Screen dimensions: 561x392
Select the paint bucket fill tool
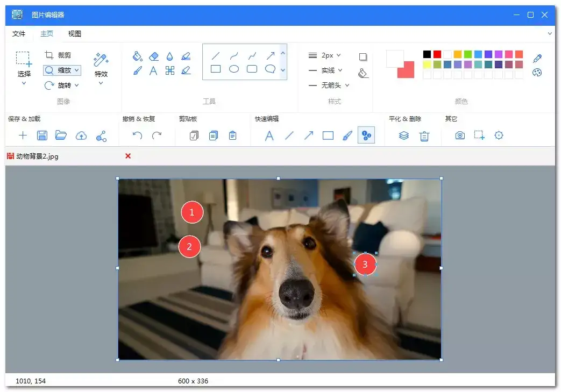(x=137, y=56)
